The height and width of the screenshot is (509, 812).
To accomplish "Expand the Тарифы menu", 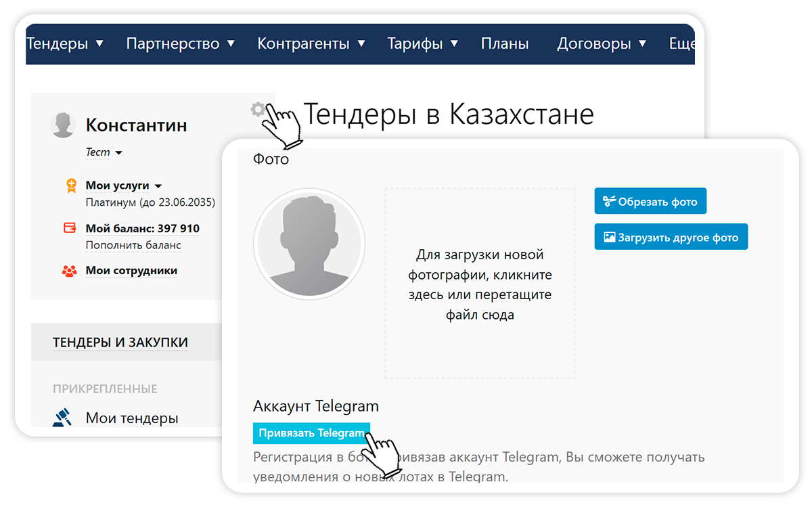I will (422, 44).
